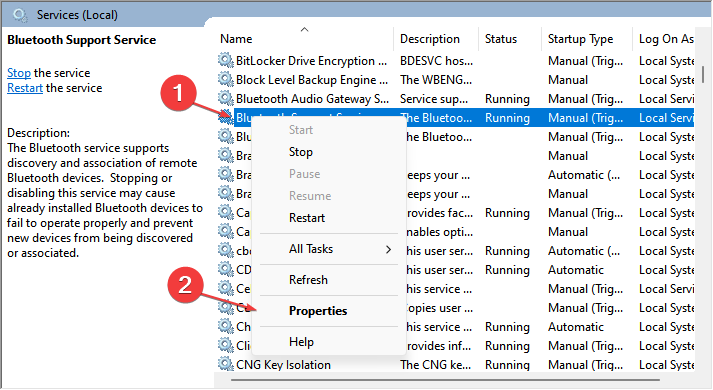
Task: Click Running status of the selected Bluetooth Support row
Action: pyautogui.click(x=507, y=118)
